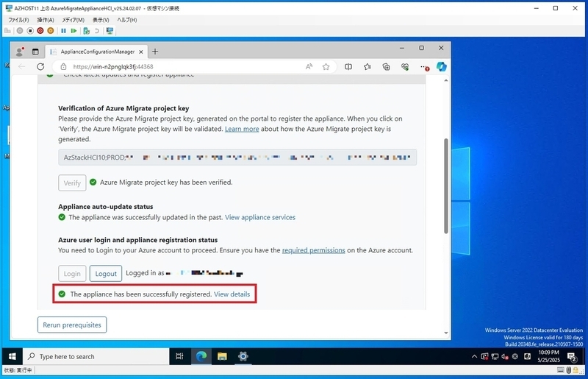Click the VM start (power on) icon
The width and height of the screenshot is (588, 379).
20,31
